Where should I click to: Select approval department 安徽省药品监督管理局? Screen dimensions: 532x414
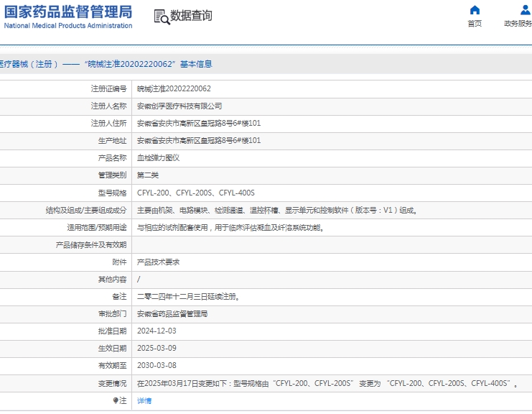pyautogui.click(x=172, y=314)
